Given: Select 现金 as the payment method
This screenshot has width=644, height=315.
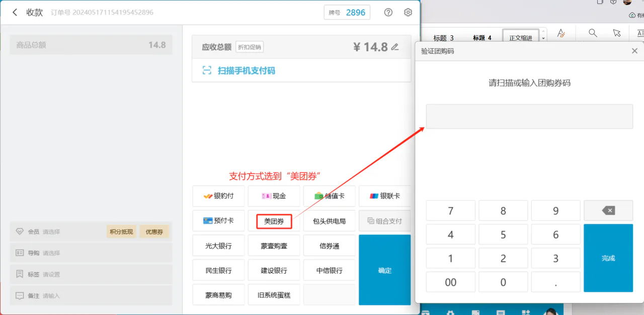Looking at the screenshot, I should tap(274, 196).
